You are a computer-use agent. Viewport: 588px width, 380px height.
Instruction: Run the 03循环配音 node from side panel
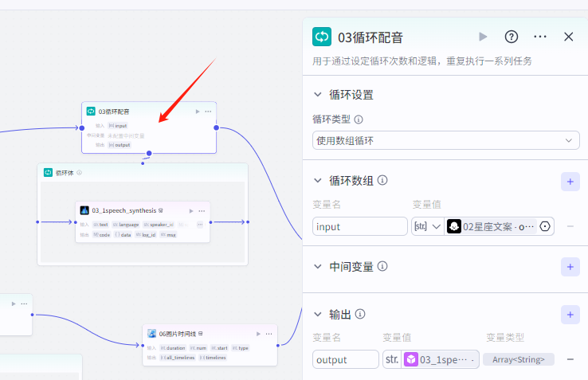(483, 37)
